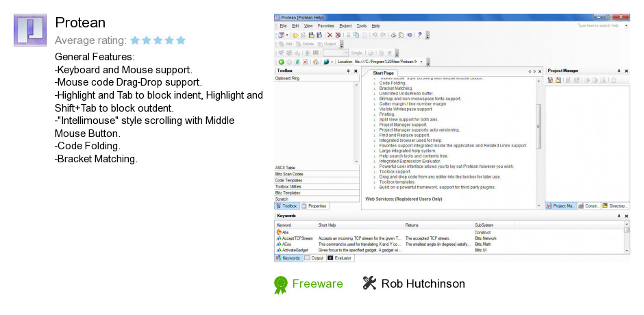Viewport: 644px width, 315px height.
Task: Open the File menu
Action: (x=284, y=26)
